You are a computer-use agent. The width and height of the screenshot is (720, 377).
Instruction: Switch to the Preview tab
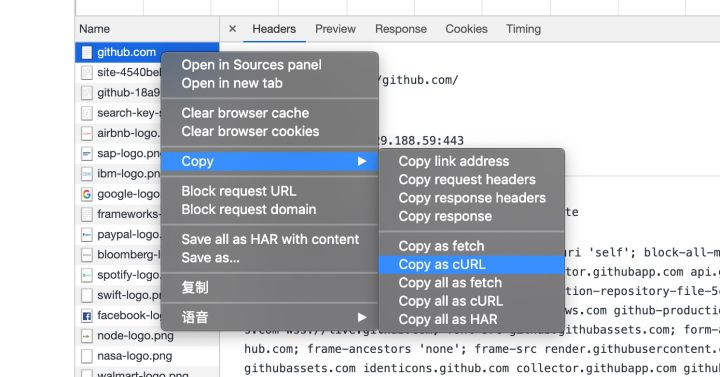335,28
